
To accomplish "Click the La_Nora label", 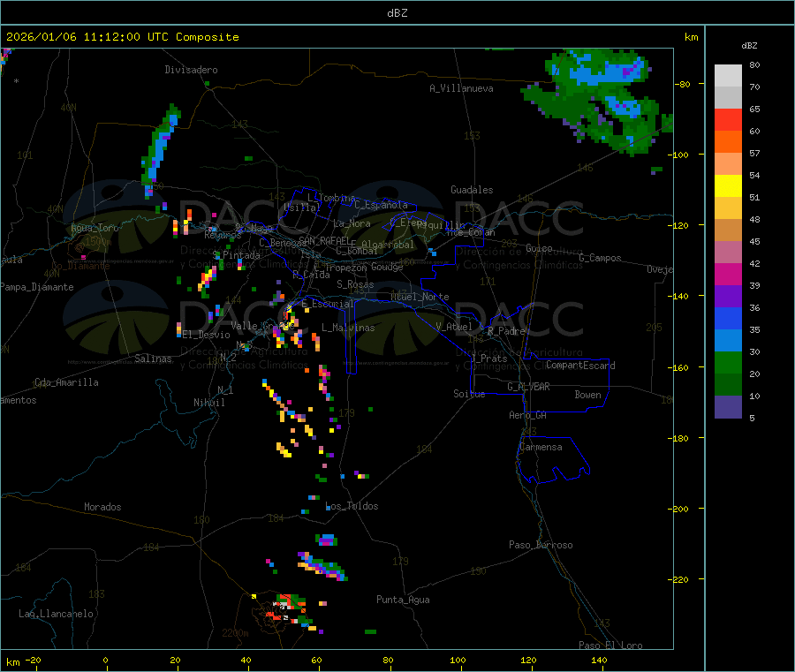I will click(352, 224).
